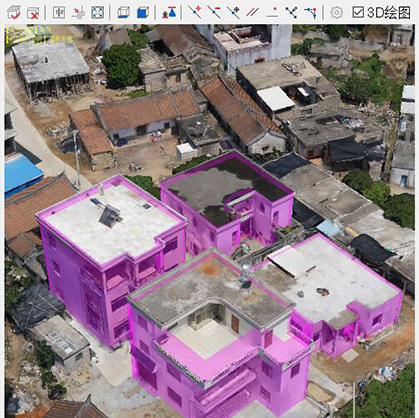Select the highlighted dark-roofed building in the middle
Image resolution: width=419 pixels, height=418 pixels.
pos(227,200)
